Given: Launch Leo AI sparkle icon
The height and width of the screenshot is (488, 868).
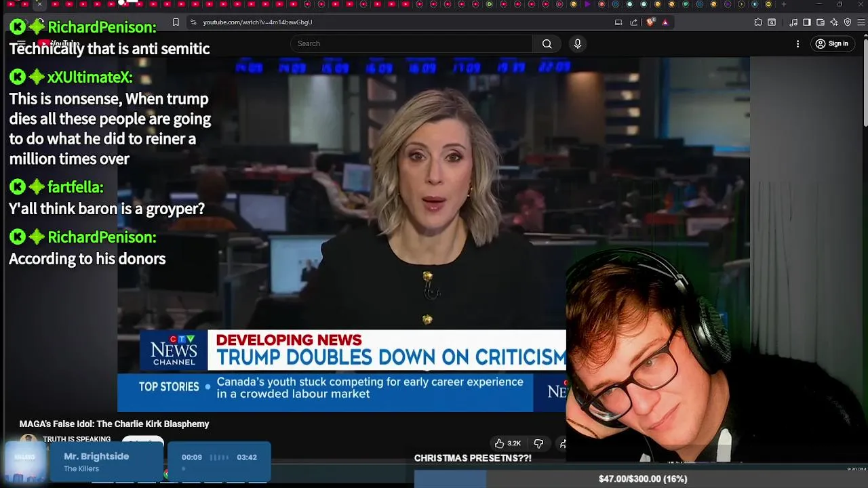Looking at the screenshot, I should click(834, 22).
